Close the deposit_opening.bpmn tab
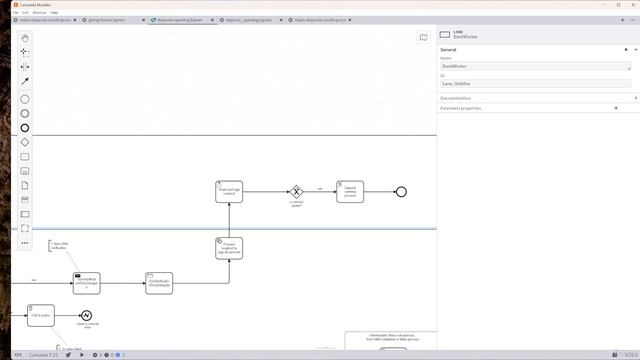 click(281, 20)
